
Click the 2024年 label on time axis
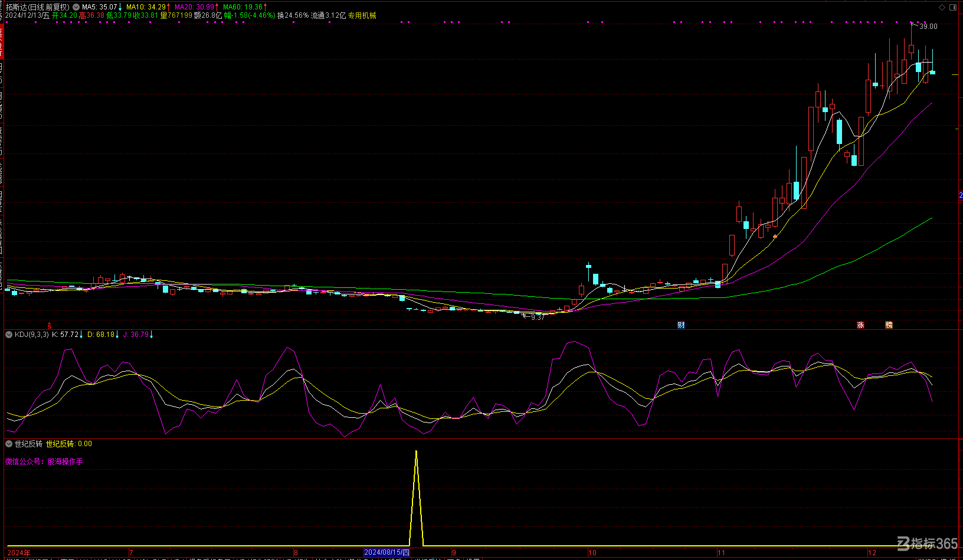(19, 553)
